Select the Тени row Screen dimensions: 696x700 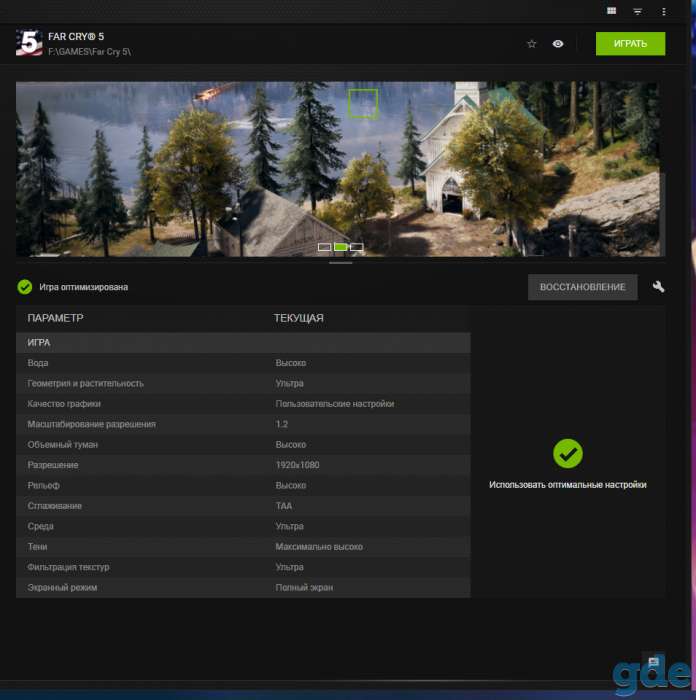(x=243, y=547)
